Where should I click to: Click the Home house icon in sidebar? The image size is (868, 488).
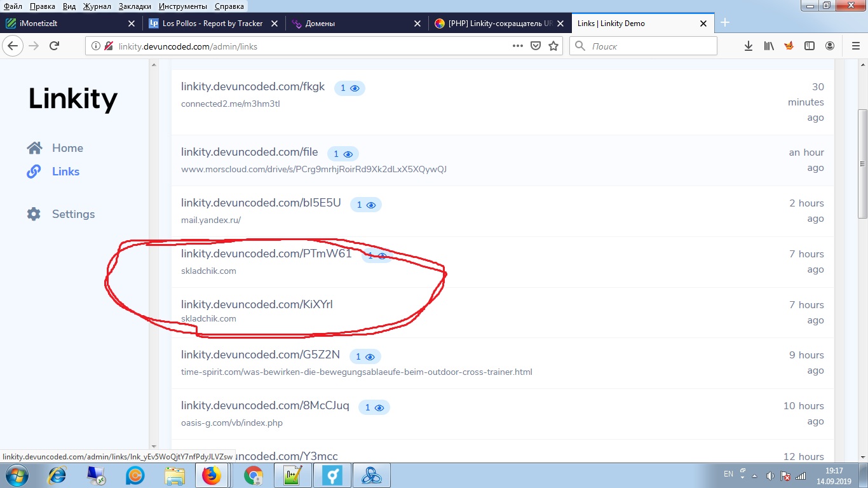tap(34, 148)
